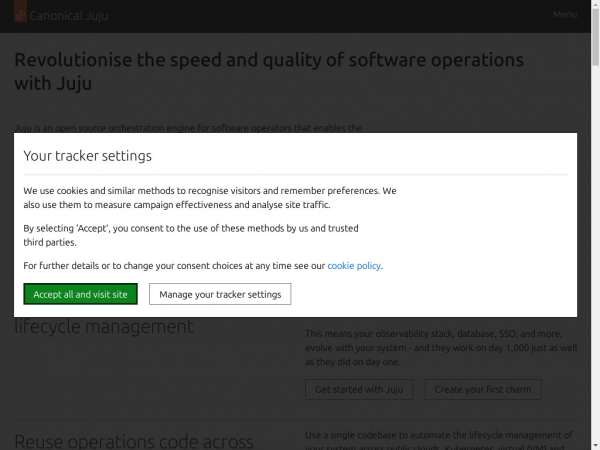Screen dimensions: 600x450
Task: Click the page vertical scrollbar thumb
Action: 595,37
